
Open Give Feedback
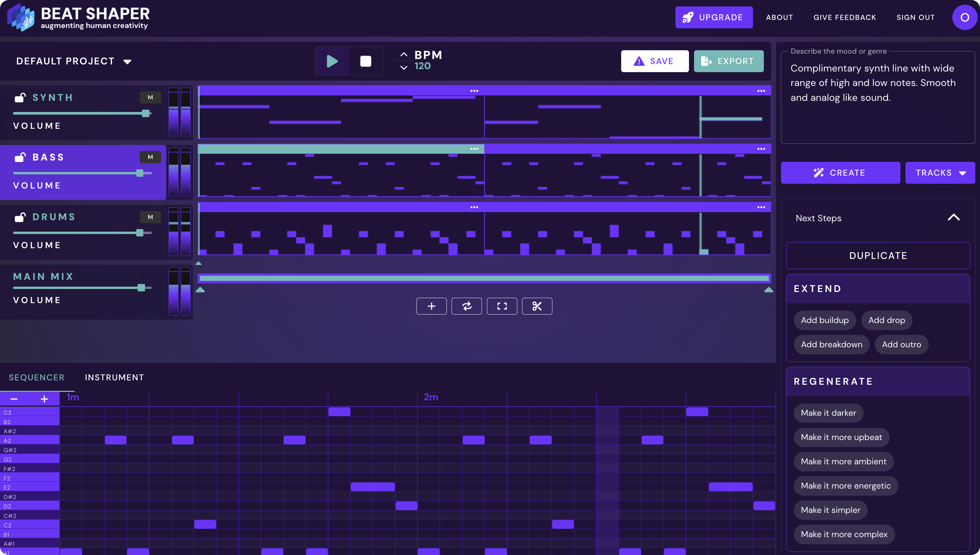point(844,17)
